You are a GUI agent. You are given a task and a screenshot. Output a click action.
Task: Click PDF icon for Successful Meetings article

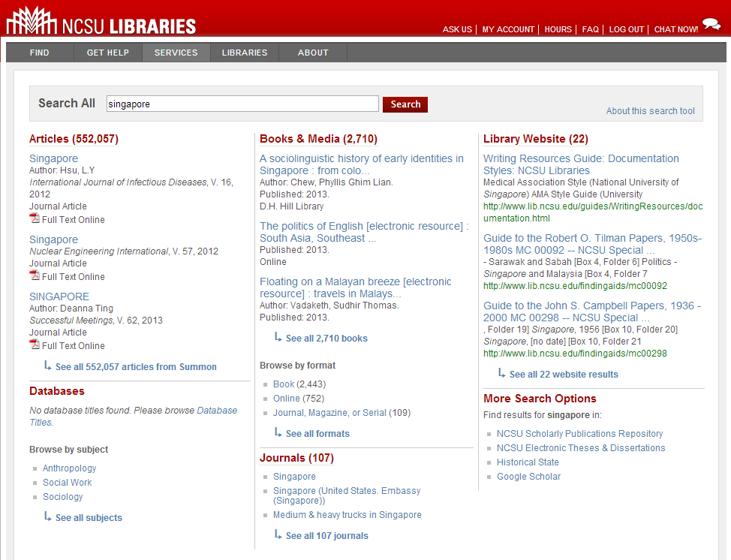(35, 344)
